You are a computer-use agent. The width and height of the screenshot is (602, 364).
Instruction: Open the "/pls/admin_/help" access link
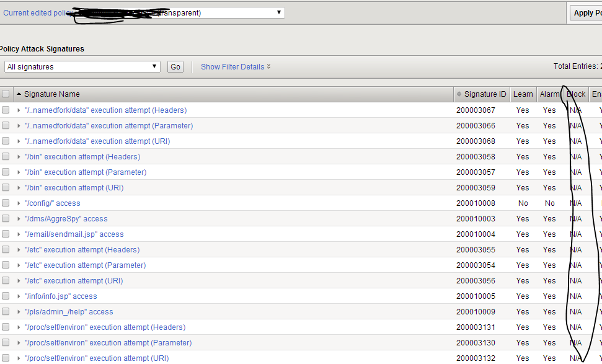[x=69, y=312]
